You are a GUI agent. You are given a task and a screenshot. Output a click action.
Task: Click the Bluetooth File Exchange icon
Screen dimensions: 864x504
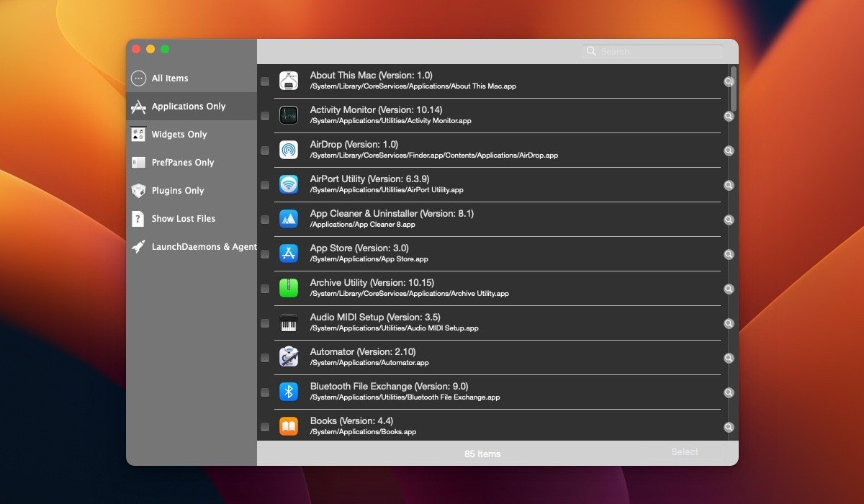(289, 392)
